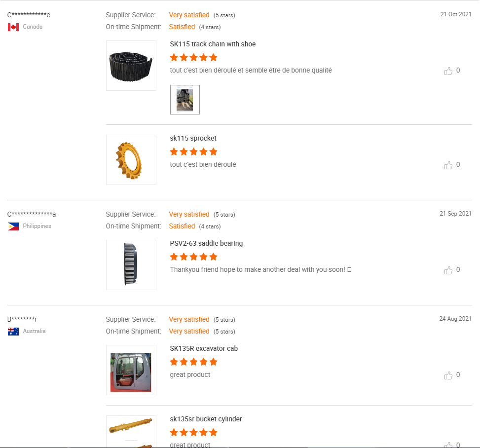
Task: Open the SK115 track chain with shoe link
Action: click(213, 44)
